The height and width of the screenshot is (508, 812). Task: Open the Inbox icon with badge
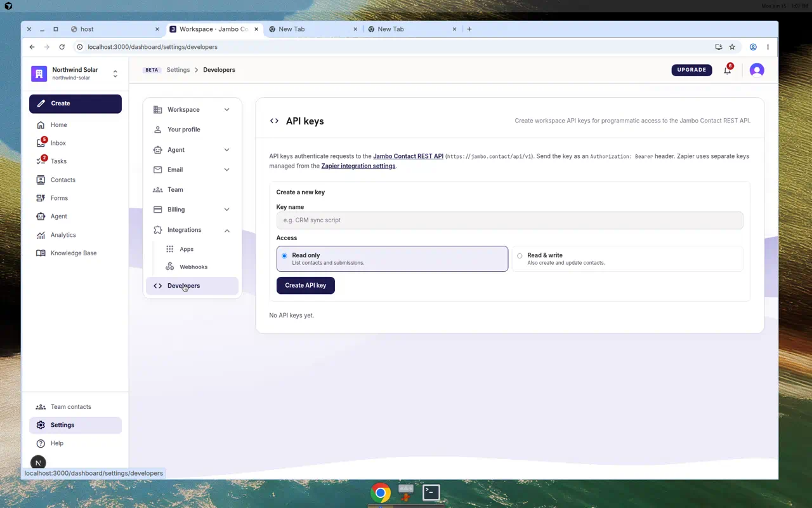(41, 144)
